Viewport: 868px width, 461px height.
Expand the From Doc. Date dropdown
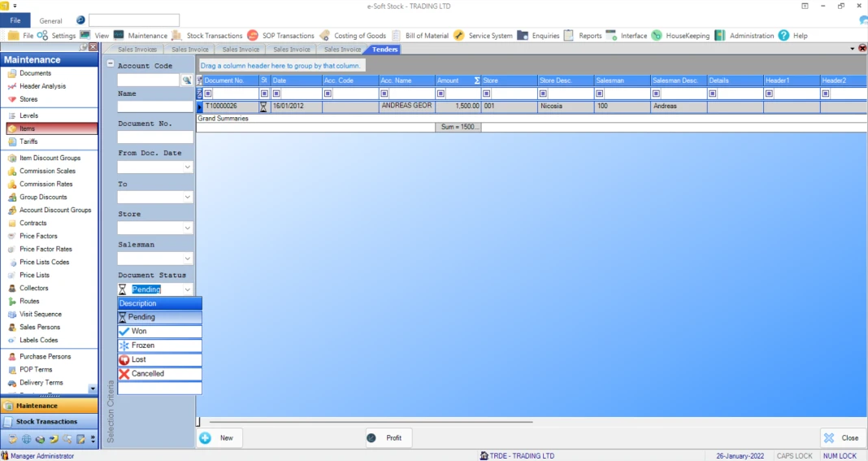[188, 167]
